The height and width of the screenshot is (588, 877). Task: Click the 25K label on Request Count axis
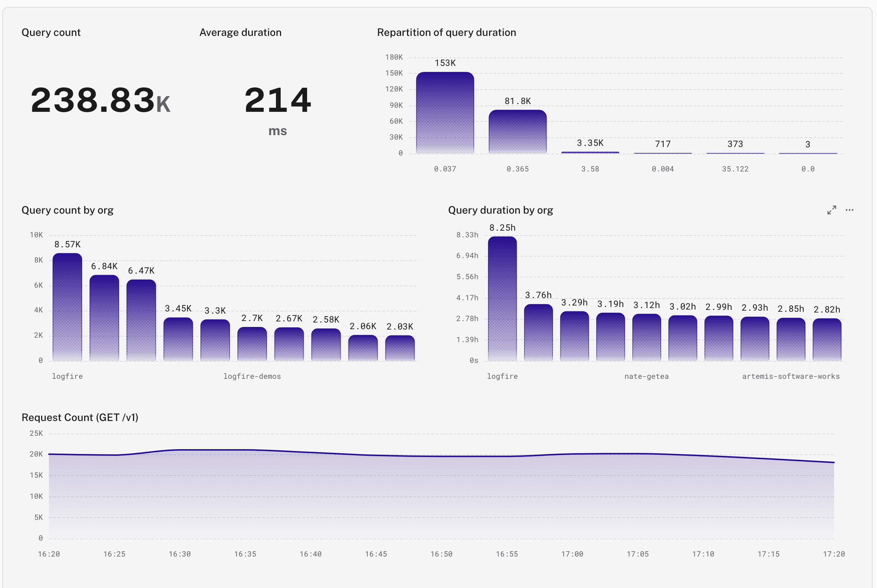point(36,434)
